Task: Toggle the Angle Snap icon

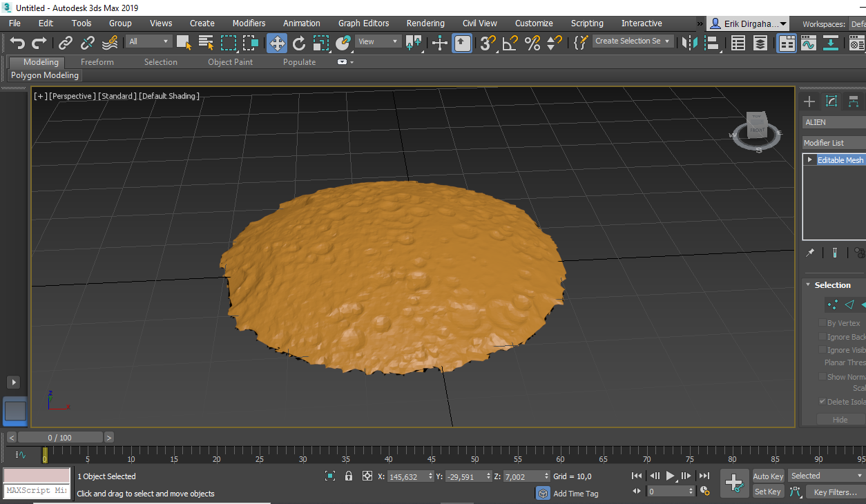Action: (x=510, y=43)
